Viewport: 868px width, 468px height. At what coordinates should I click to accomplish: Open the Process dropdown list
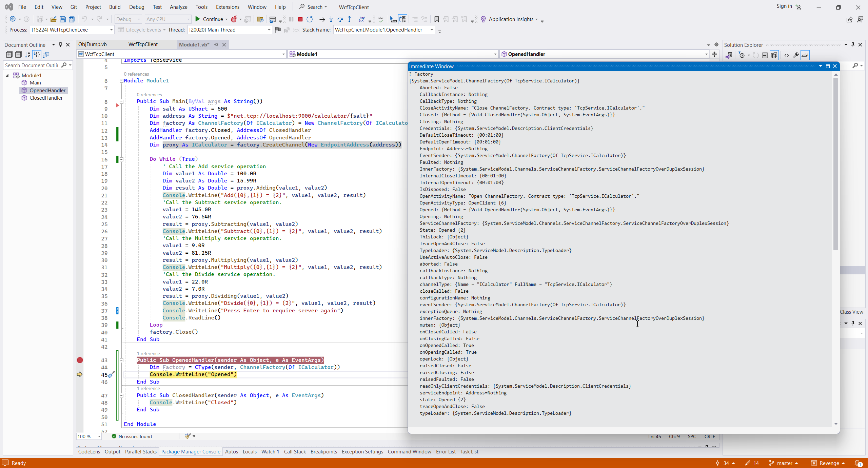click(111, 30)
